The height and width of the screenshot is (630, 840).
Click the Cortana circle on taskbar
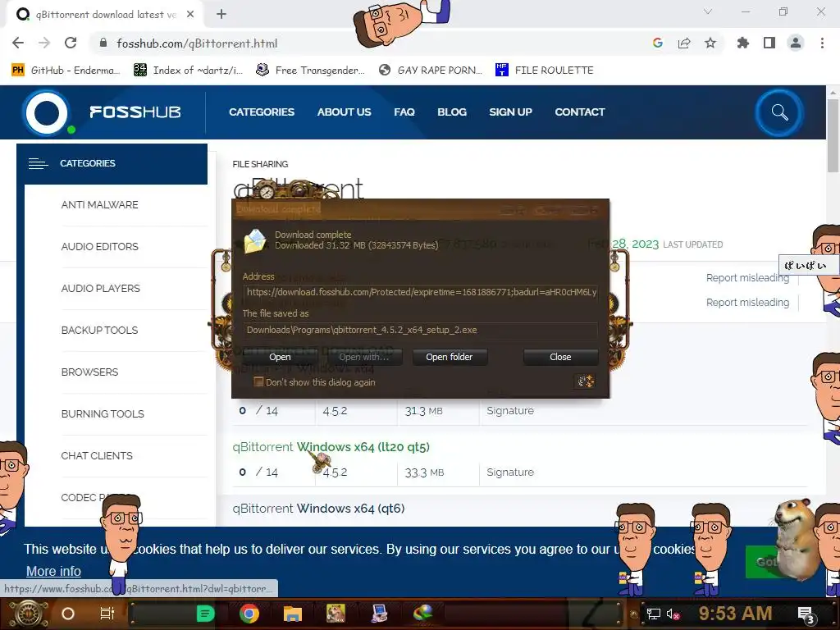(x=68, y=614)
